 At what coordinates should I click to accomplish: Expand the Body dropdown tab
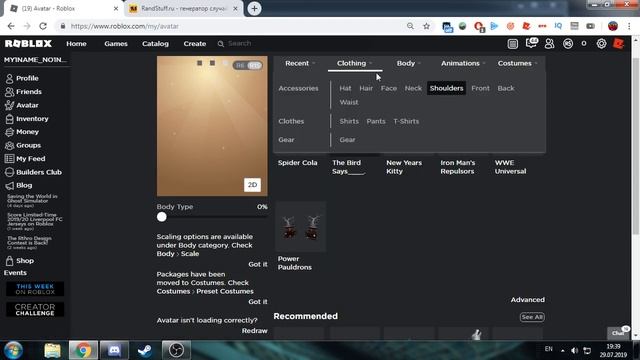click(x=409, y=63)
